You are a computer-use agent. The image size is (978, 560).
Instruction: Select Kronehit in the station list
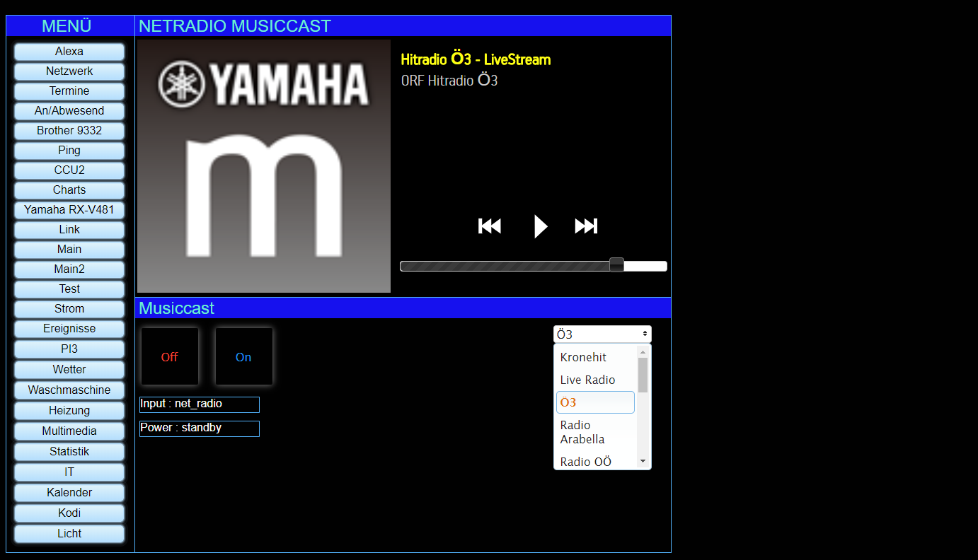[595, 357]
